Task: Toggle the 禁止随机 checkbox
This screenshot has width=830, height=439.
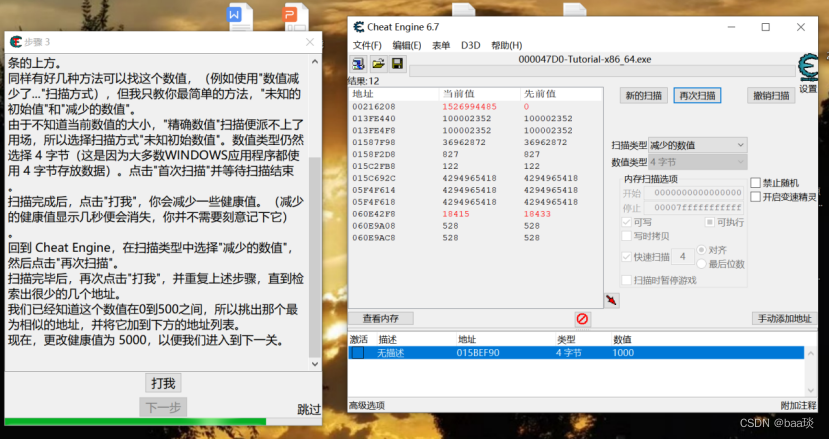Action: pos(755,183)
